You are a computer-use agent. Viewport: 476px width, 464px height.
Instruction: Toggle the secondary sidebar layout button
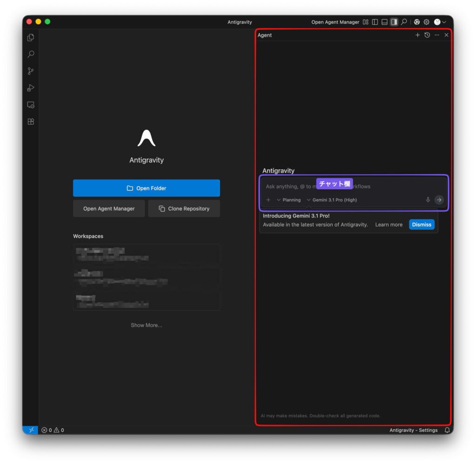[394, 22]
